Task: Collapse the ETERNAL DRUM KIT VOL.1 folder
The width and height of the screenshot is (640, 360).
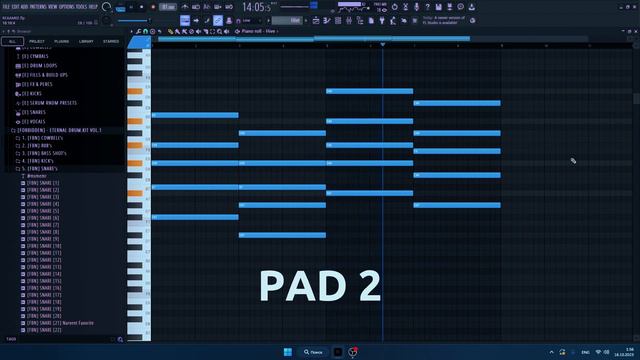Action: [59, 131]
